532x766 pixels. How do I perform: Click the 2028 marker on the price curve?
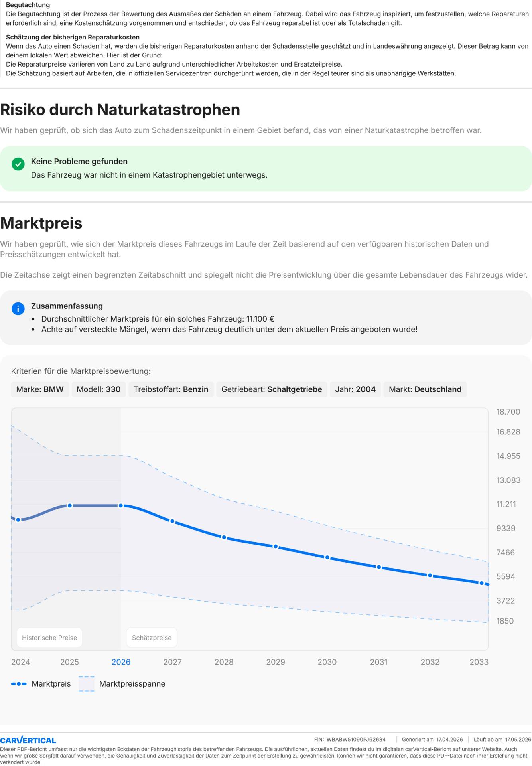(224, 537)
